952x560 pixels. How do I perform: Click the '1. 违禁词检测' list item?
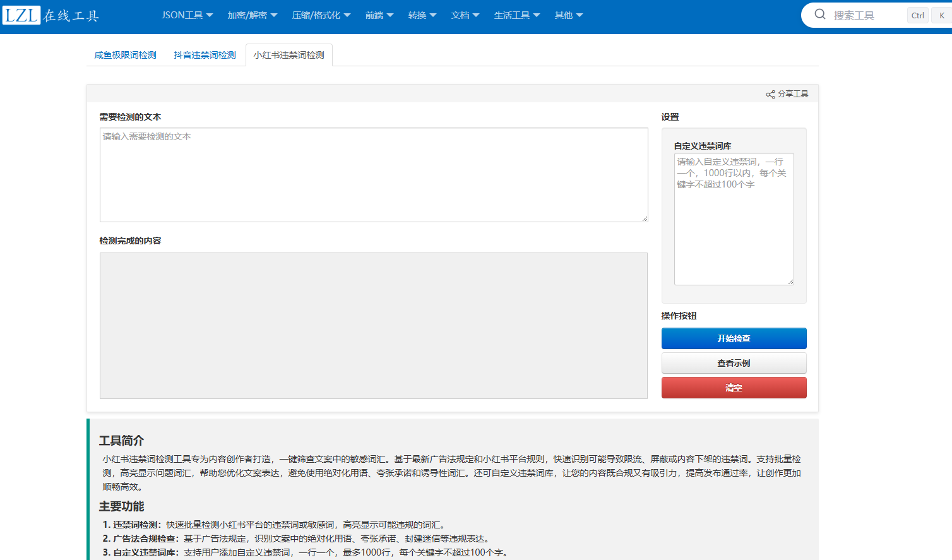[275, 525]
